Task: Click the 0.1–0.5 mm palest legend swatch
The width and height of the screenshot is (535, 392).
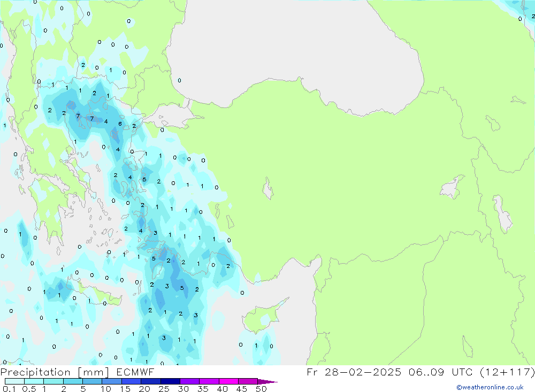Action: [x=14, y=381]
